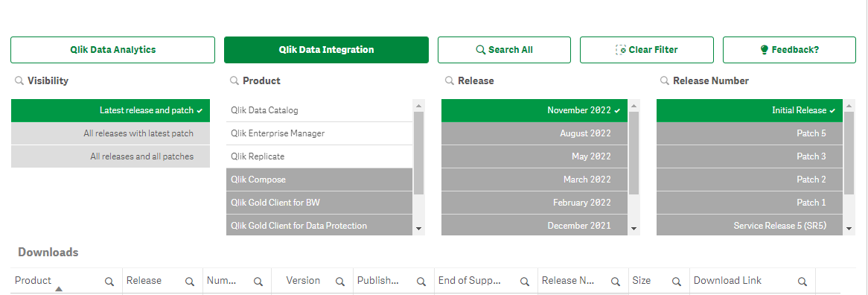Click search icon in Release N... column header

[x=616, y=282]
